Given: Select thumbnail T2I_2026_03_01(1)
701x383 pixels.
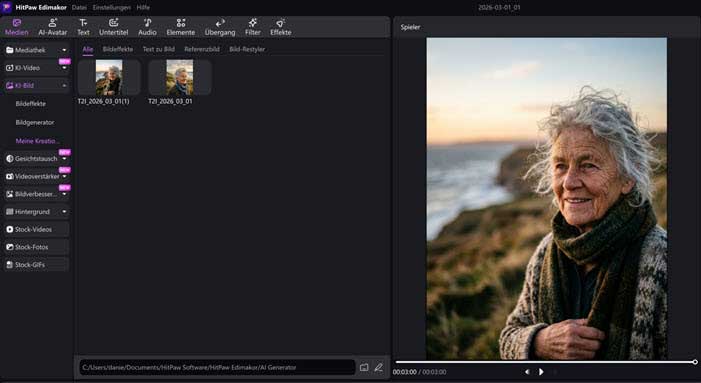Looking at the screenshot, I should coord(109,77).
